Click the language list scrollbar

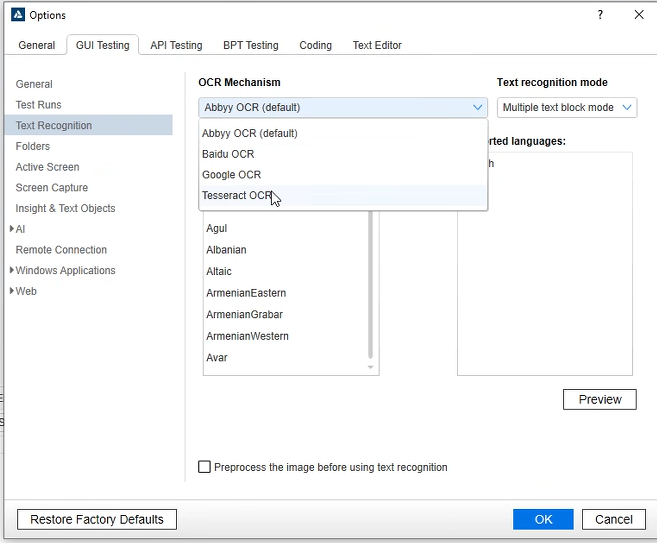coord(371,290)
